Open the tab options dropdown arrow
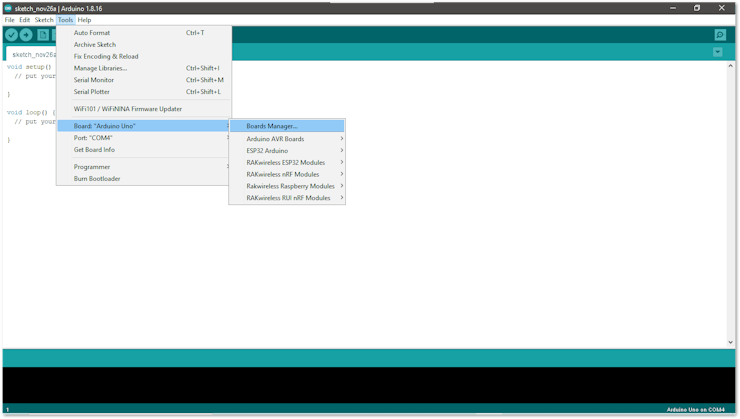740x419 pixels. click(717, 52)
